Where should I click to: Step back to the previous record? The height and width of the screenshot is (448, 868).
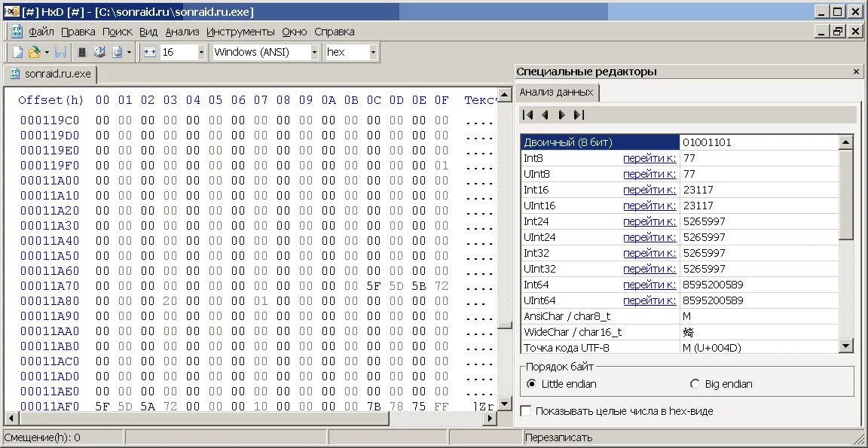pyautogui.click(x=544, y=114)
